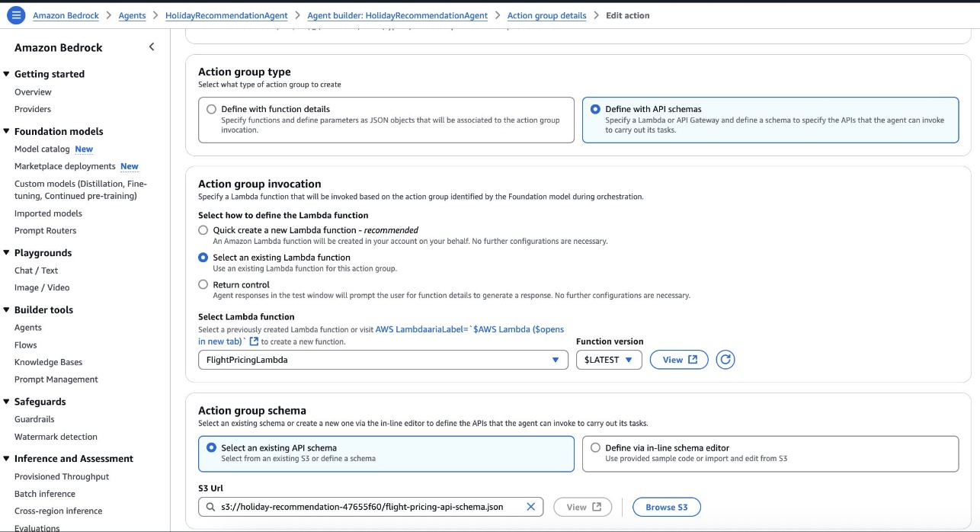Collapse the Builder tools section

[x=7, y=310]
